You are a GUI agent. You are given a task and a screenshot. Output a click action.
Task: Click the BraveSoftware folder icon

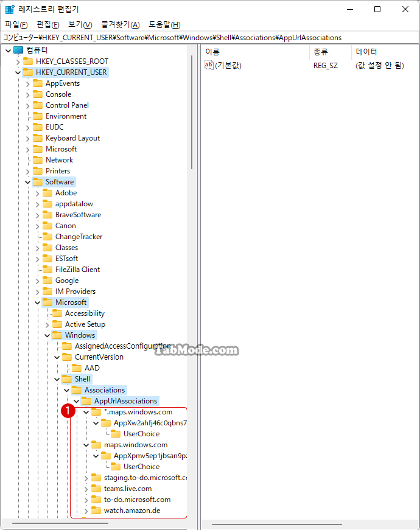(47, 214)
